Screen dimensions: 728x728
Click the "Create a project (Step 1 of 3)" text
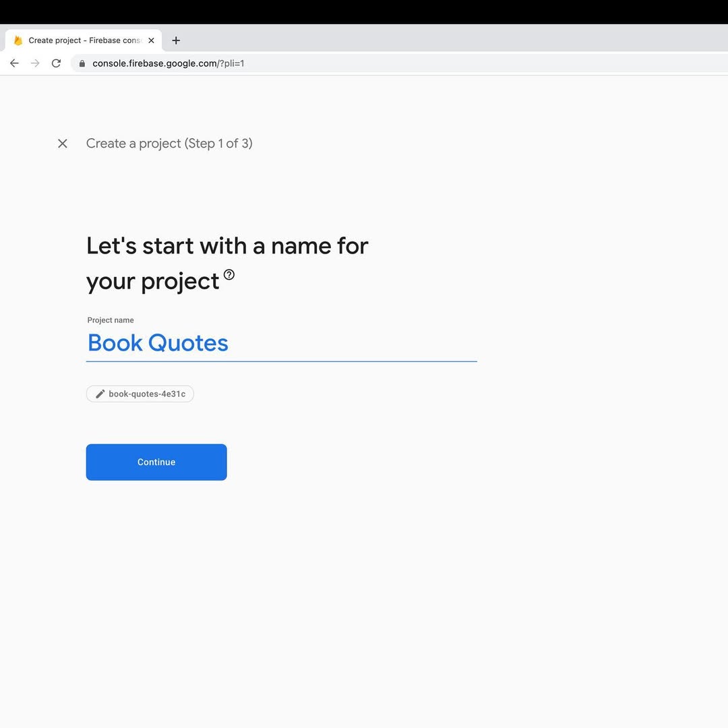(x=169, y=144)
